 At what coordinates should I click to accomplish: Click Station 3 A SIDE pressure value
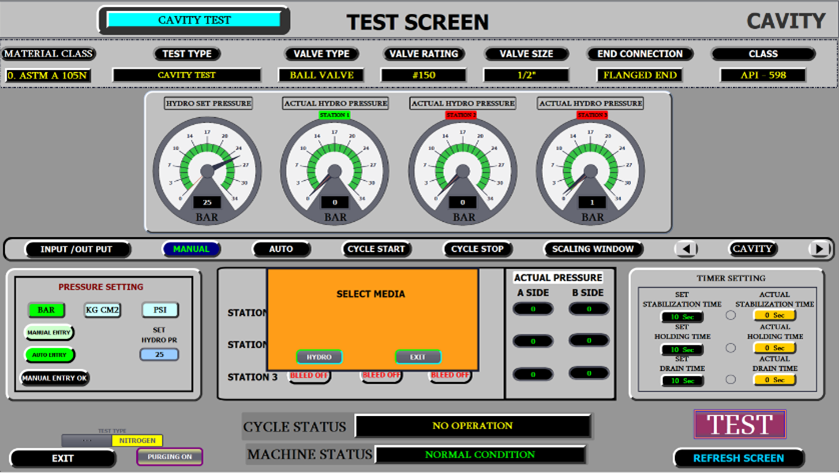(533, 373)
